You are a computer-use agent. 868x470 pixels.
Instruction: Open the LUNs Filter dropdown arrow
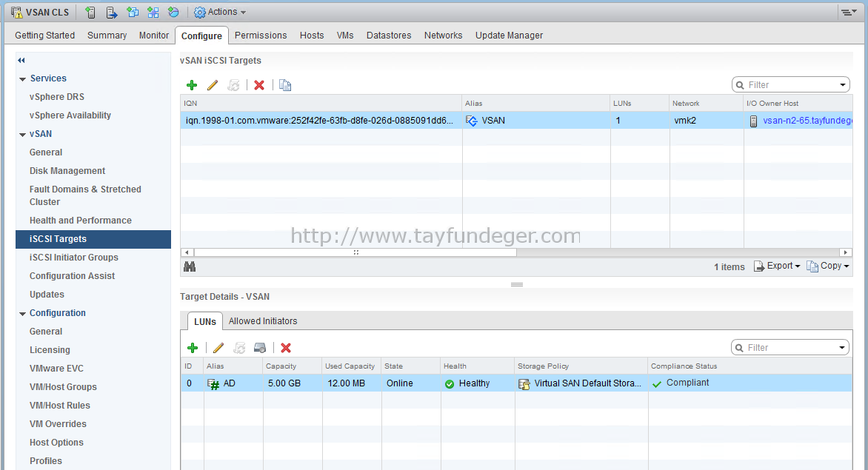[x=842, y=348]
